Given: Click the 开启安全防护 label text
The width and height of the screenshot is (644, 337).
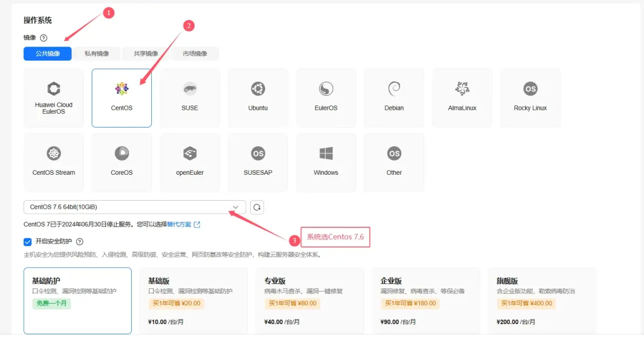Looking at the screenshot, I should pos(54,242).
